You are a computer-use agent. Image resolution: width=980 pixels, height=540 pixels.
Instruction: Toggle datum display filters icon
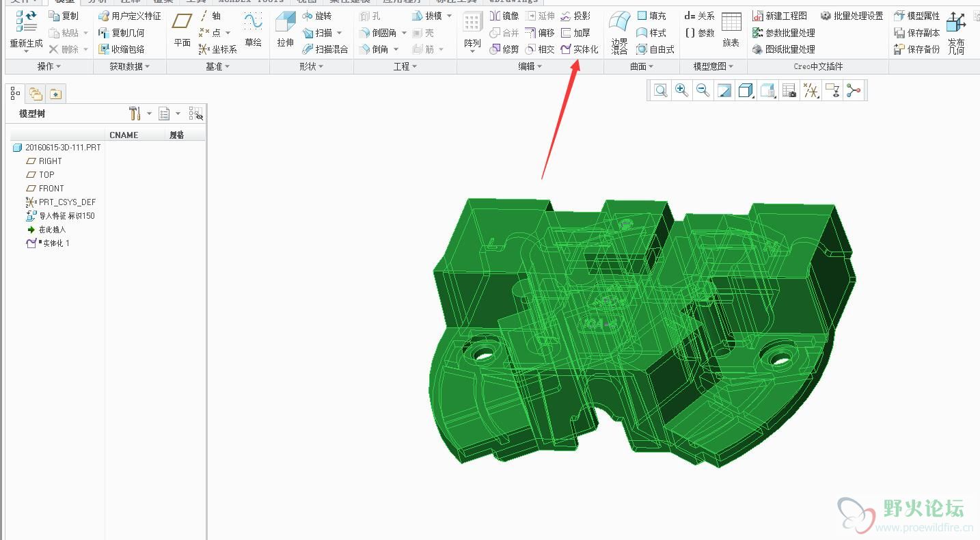click(x=811, y=90)
